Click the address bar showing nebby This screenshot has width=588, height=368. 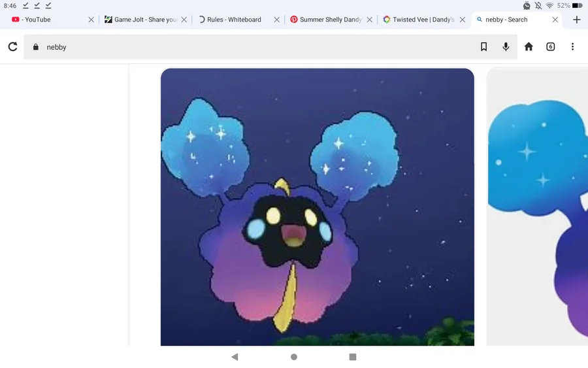click(x=270, y=47)
